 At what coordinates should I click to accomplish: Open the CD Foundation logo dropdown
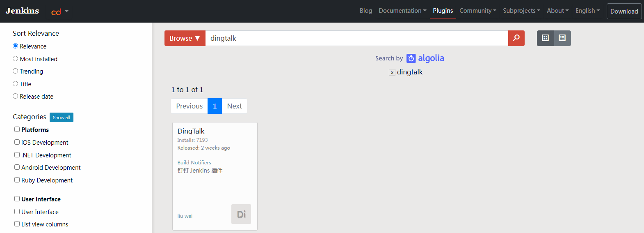click(60, 12)
